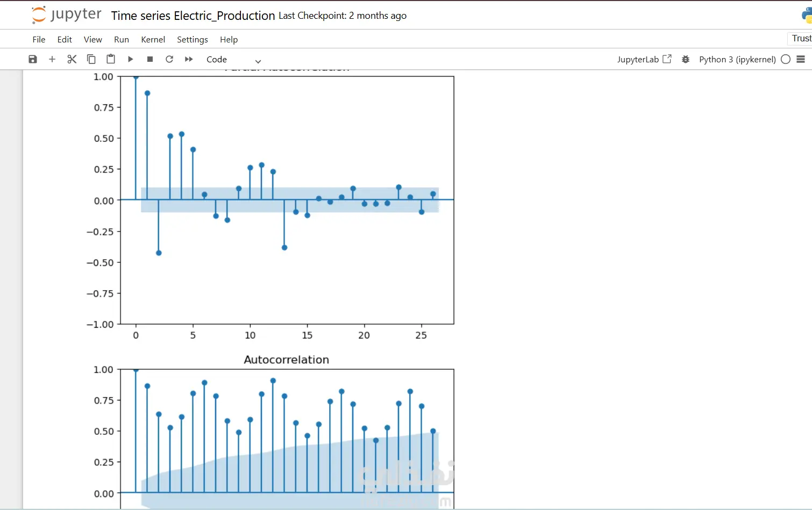The height and width of the screenshot is (510, 812).
Task: Interrupt the kernel with stop icon
Action: (150, 59)
